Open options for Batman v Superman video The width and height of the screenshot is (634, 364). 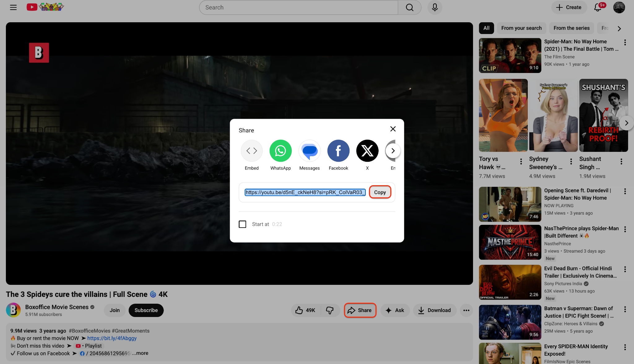coord(625,309)
